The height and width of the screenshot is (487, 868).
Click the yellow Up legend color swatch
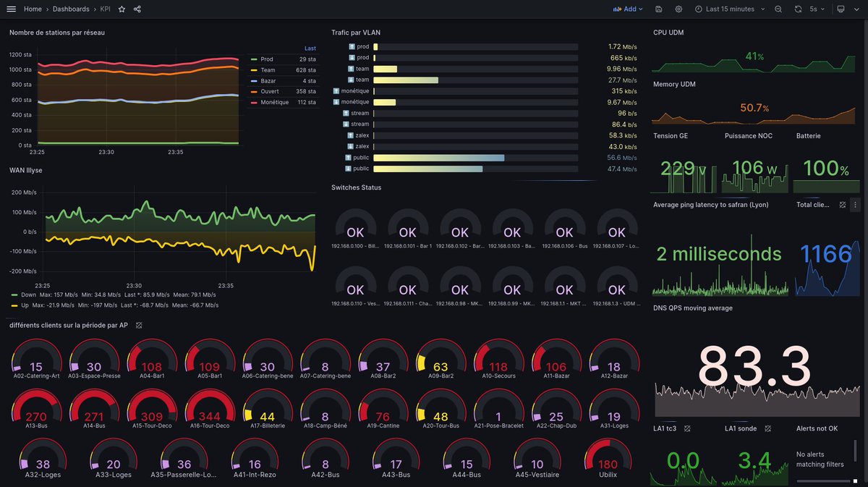pos(16,305)
